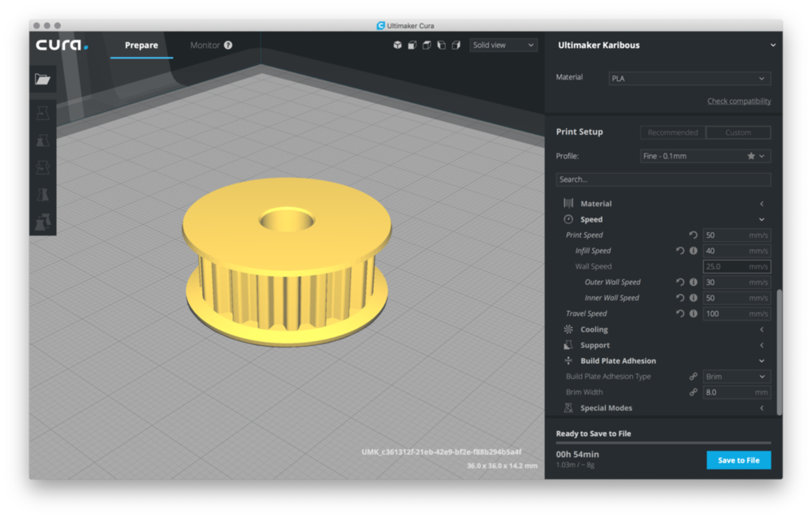
Task: Select the Mirror tool in left toolbar
Action: pos(42,194)
